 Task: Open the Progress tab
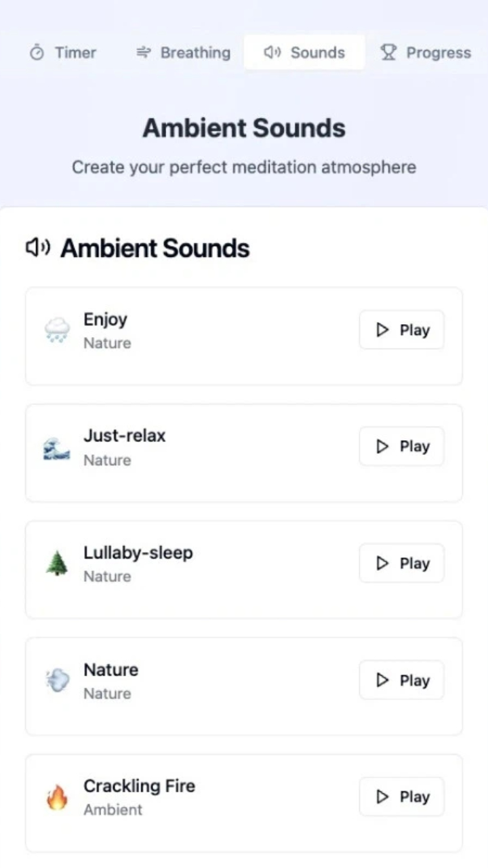tap(426, 53)
